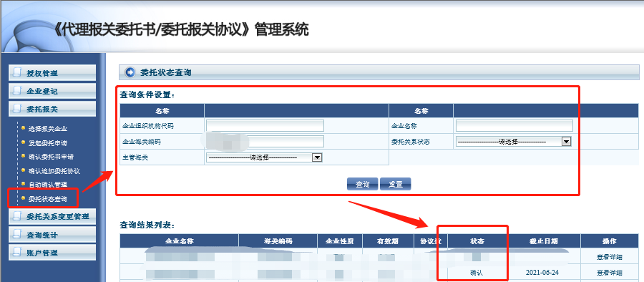Select 确认委托书申请 in sidebar
Screen dimensions: 644x282
(51, 157)
